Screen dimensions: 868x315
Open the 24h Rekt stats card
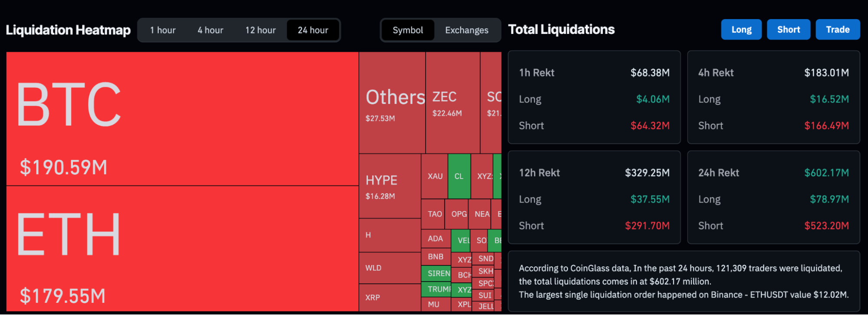(773, 197)
